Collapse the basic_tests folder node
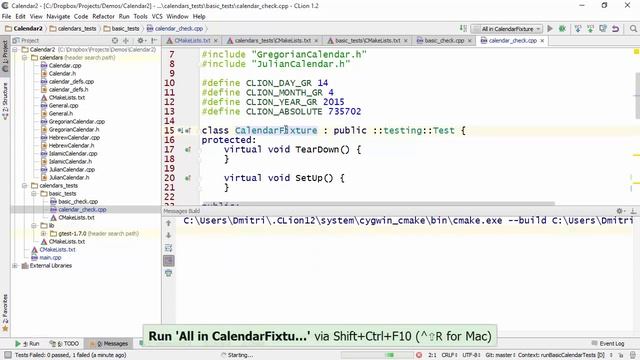Screen dimensions: 640x360 point(34,193)
